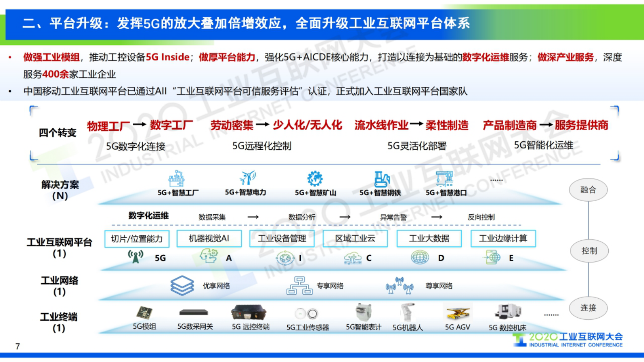Image resolution: width=644 pixels, height=362 pixels.
Task: Click the 5G智能表计 meter image
Action: [363, 312]
